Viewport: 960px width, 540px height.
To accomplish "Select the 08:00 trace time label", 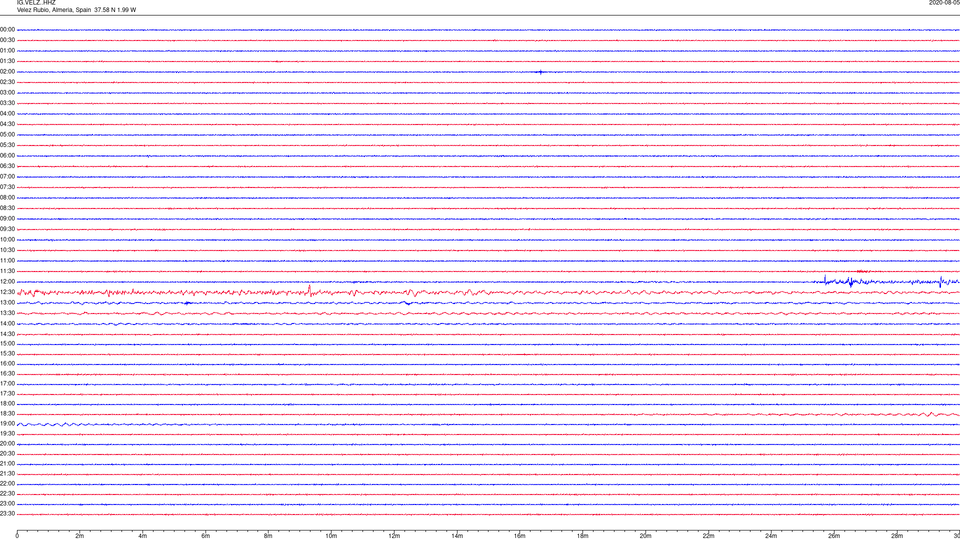I will pyautogui.click(x=7, y=198).
